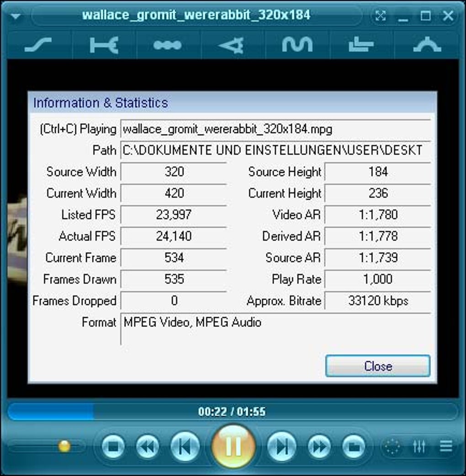The image size is (466, 476).
Task: Open the dropdown arrow at top left corner
Action: [x=16, y=15]
